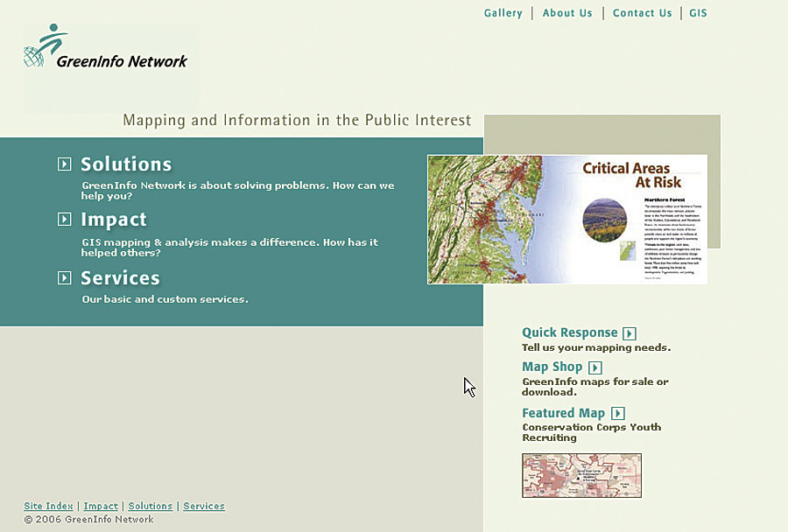Image resolution: width=788 pixels, height=532 pixels.
Task: Click the Critical Areas At Risk map image
Action: tap(567, 220)
